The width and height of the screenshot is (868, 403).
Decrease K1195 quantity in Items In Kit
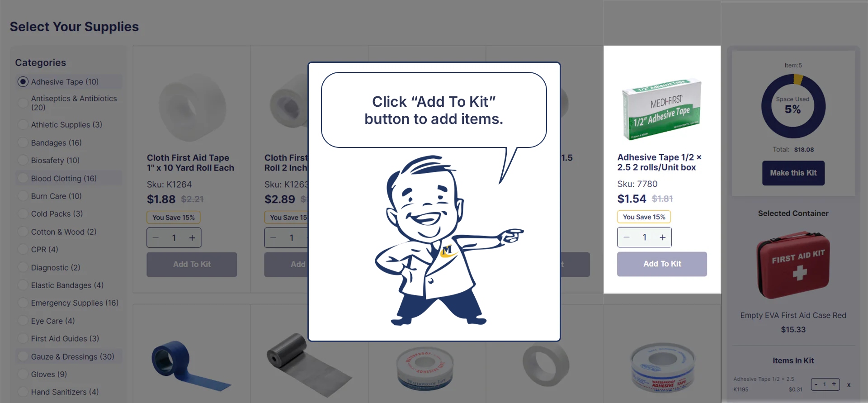click(816, 384)
